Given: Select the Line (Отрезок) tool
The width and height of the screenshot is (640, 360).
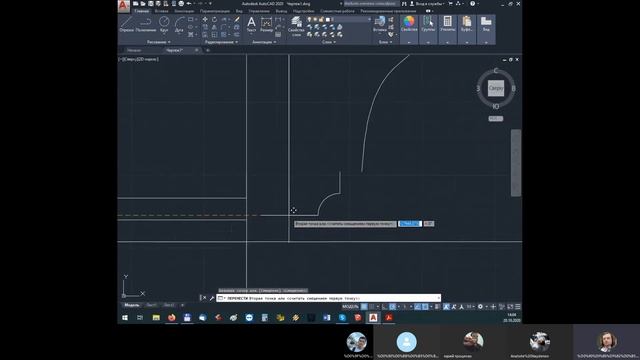Looking at the screenshot, I should pyautogui.click(x=127, y=24).
